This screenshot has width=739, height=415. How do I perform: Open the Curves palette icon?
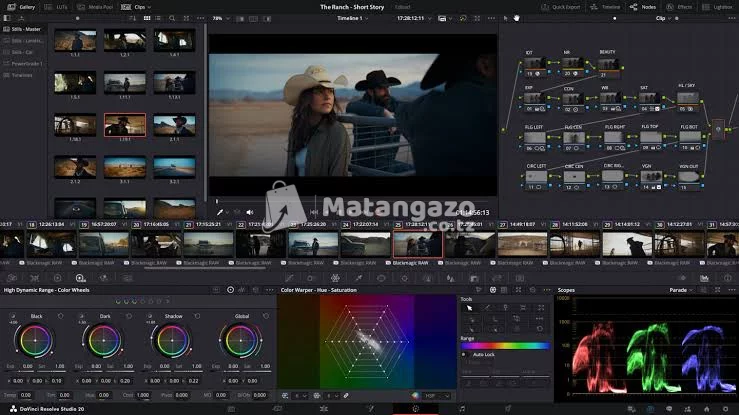(289, 278)
